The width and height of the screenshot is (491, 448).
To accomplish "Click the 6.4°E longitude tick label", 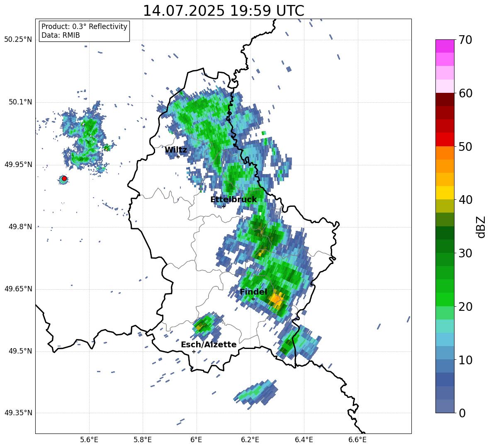I will 304,440.
